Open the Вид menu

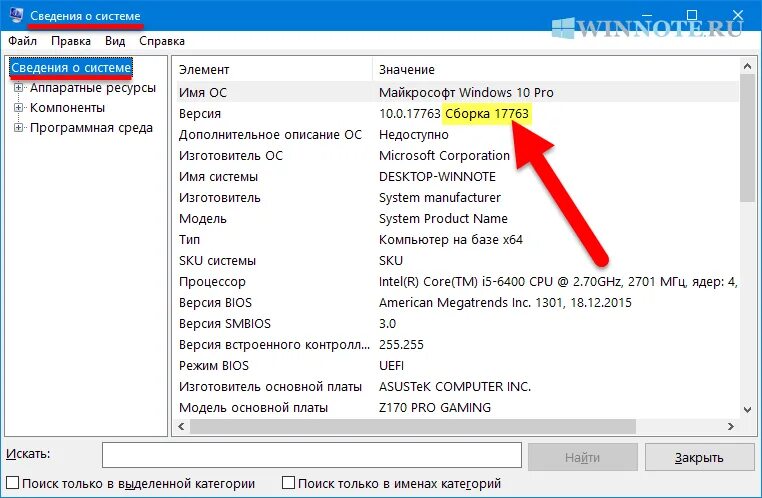pyautogui.click(x=115, y=41)
